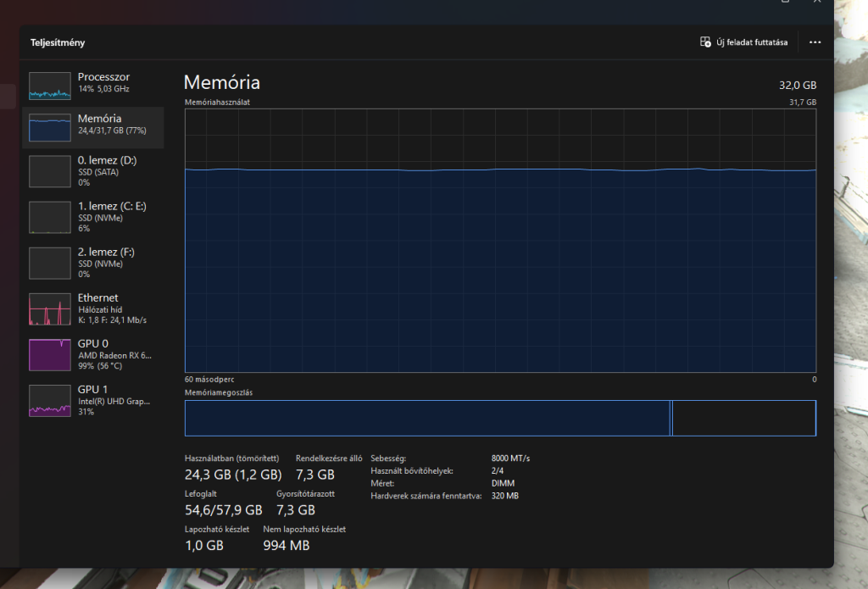Click the 8000 MT/s Sebesség value
Screen dimensions: 868x589
tap(510, 458)
